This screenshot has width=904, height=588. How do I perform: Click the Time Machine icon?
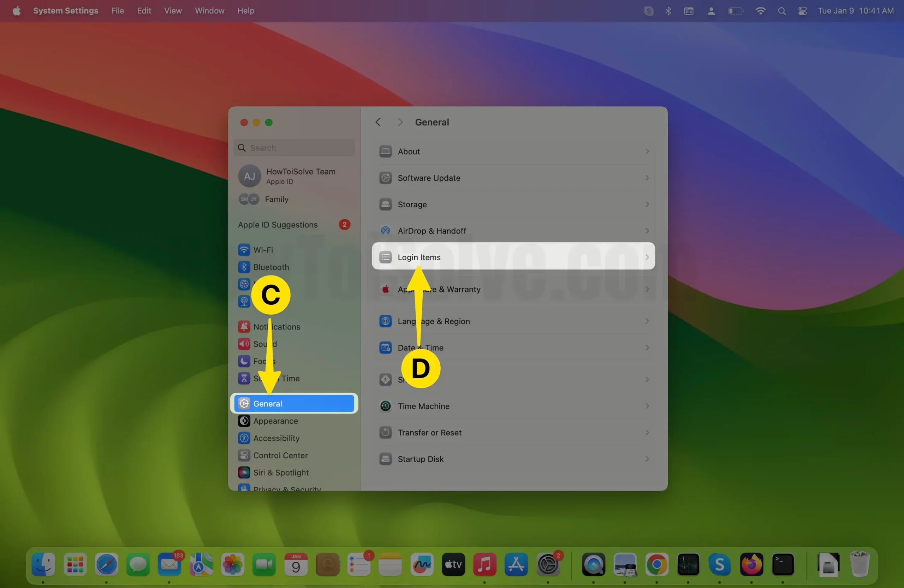(x=385, y=406)
